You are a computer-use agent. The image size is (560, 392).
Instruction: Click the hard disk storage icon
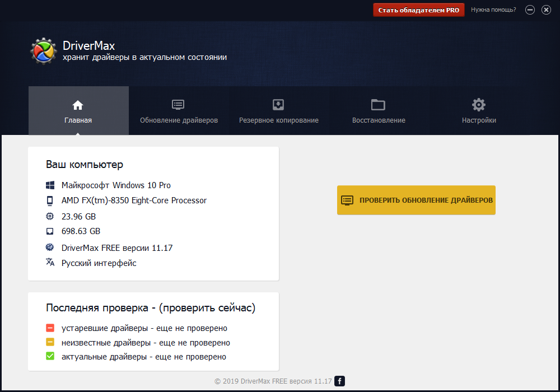[50, 231]
